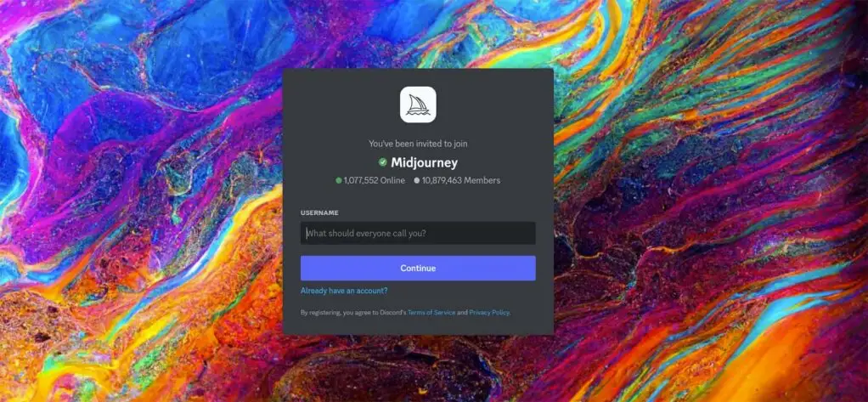Click the green online status dot
The image size is (868, 402).
point(339,180)
